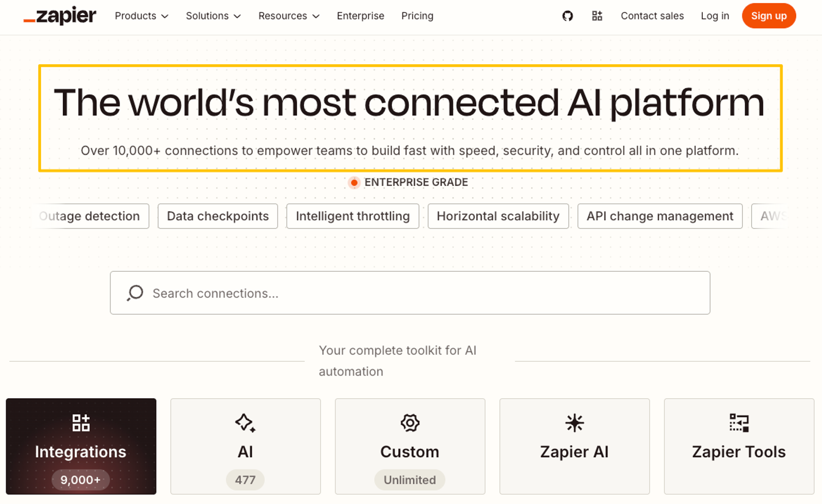Viewport: 822px width, 504px height.
Task: Click the Zapier AI asterisk icon
Action: (574, 423)
